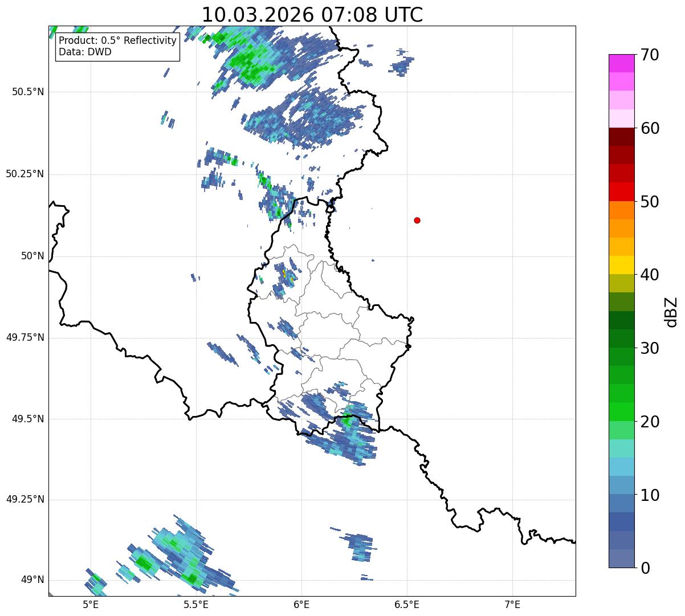Pick the bright green colorbar segment above 20
Viewport: 685px width, 616px height.
coord(621,411)
